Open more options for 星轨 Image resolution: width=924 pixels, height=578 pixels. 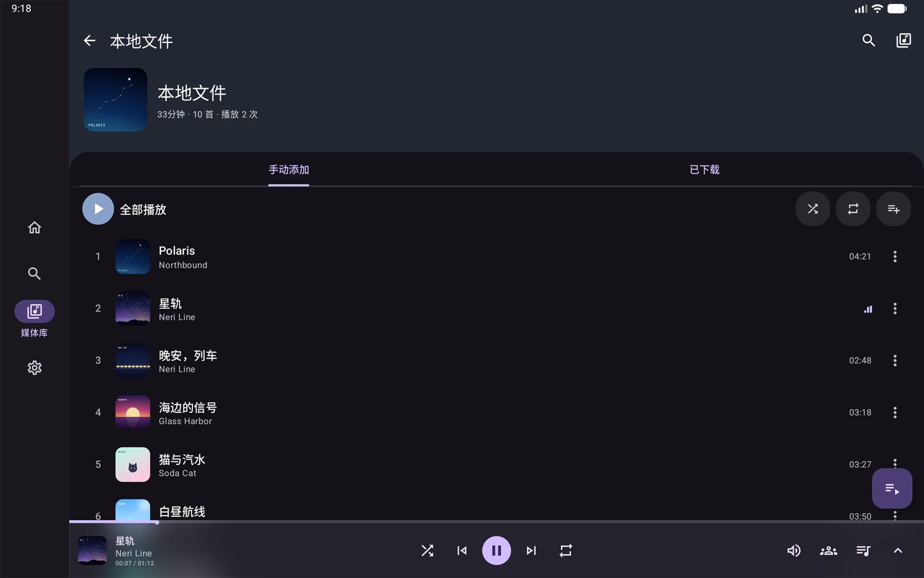pyautogui.click(x=895, y=308)
